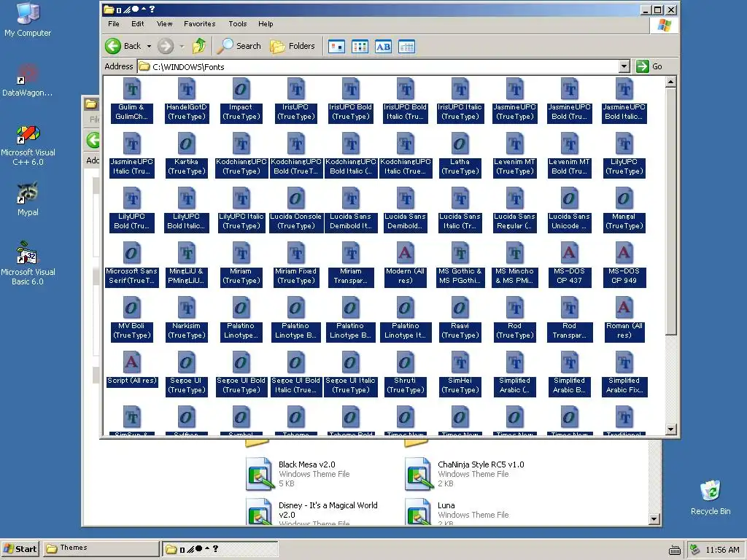Open the Tools menu
Viewport: 747px width, 560px height.
pos(237,24)
